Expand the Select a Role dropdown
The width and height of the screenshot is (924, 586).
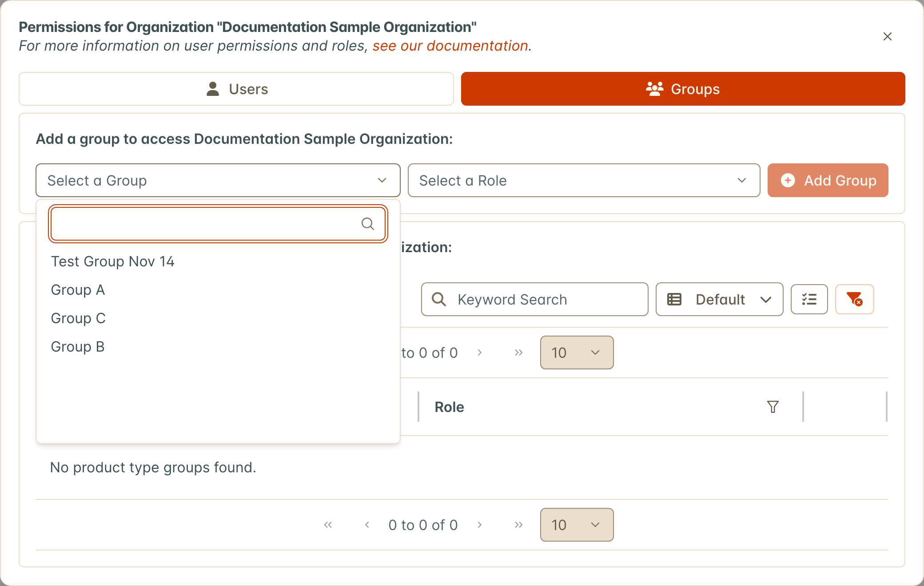point(584,180)
